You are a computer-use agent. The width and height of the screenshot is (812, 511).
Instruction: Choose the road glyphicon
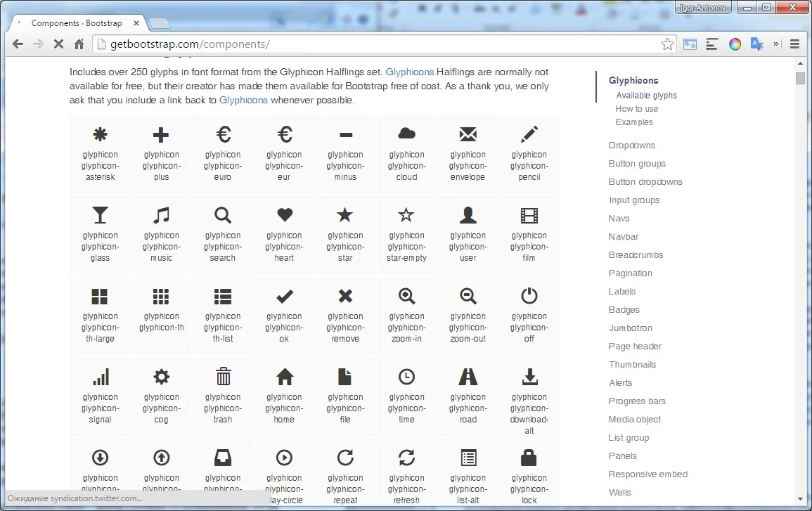point(468,377)
